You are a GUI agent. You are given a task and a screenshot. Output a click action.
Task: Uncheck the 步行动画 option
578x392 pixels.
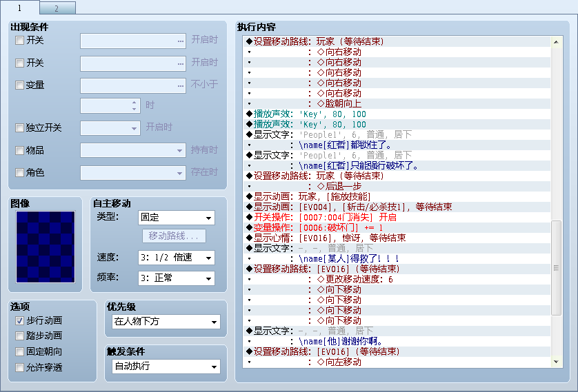[x=19, y=321]
